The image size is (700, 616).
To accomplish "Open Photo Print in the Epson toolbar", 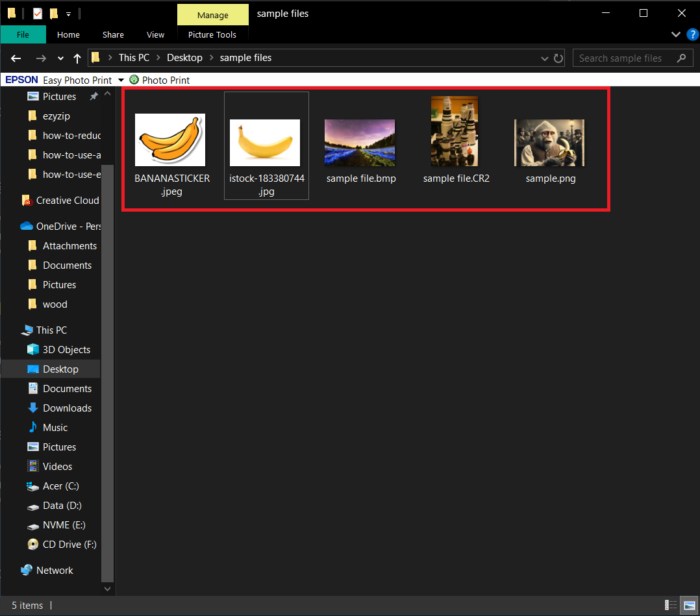I will click(159, 80).
